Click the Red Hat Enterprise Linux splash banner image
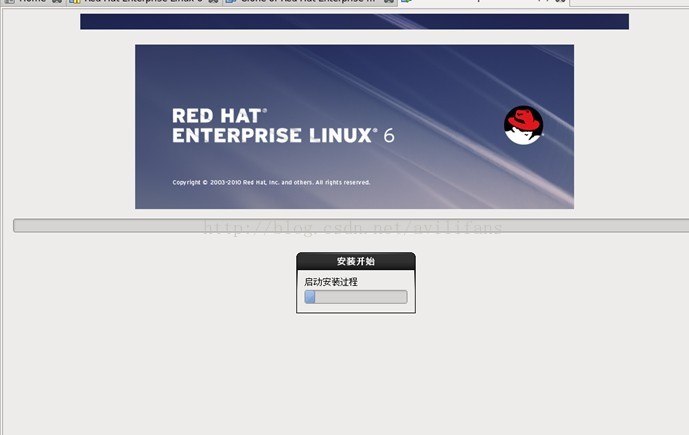Image resolution: width=689 pixels, height=435 pixels. 354,127
